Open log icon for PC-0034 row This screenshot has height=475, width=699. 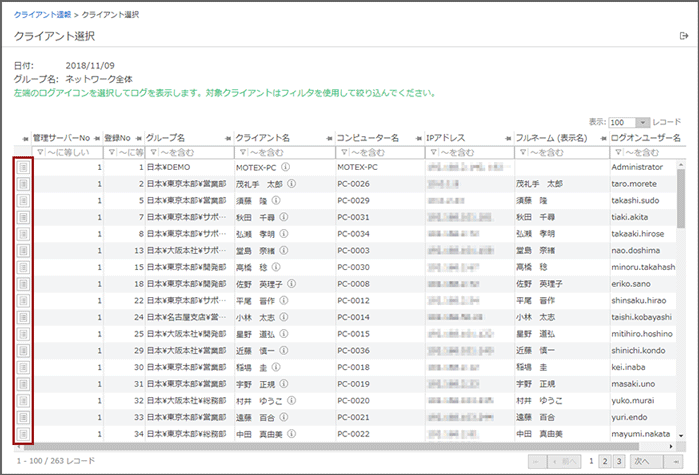tap(24, 234)
